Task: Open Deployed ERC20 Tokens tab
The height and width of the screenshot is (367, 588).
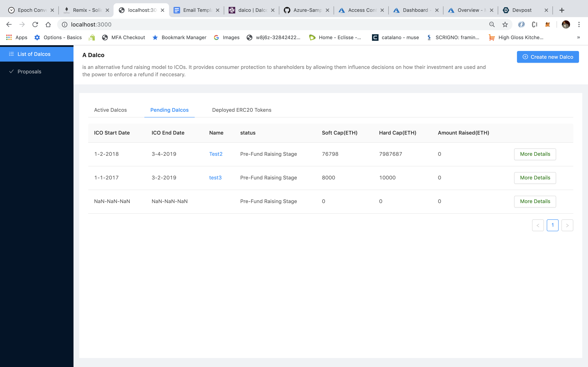Action: [242, 110]
